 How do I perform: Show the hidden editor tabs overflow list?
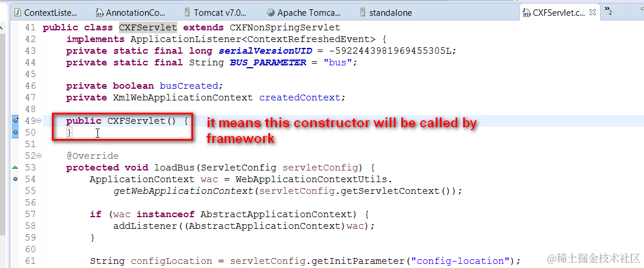tap(608, 12)
